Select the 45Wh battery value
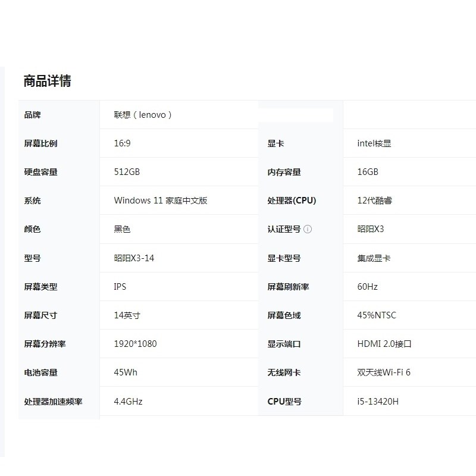 coord(126,372)
